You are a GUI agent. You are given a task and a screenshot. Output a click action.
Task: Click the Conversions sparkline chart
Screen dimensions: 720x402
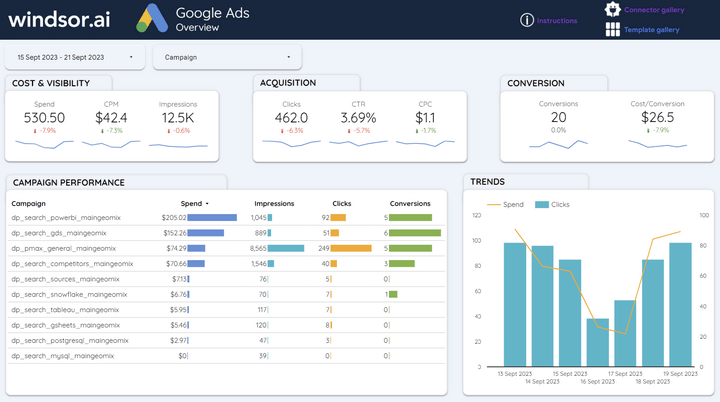pos(558,144)
